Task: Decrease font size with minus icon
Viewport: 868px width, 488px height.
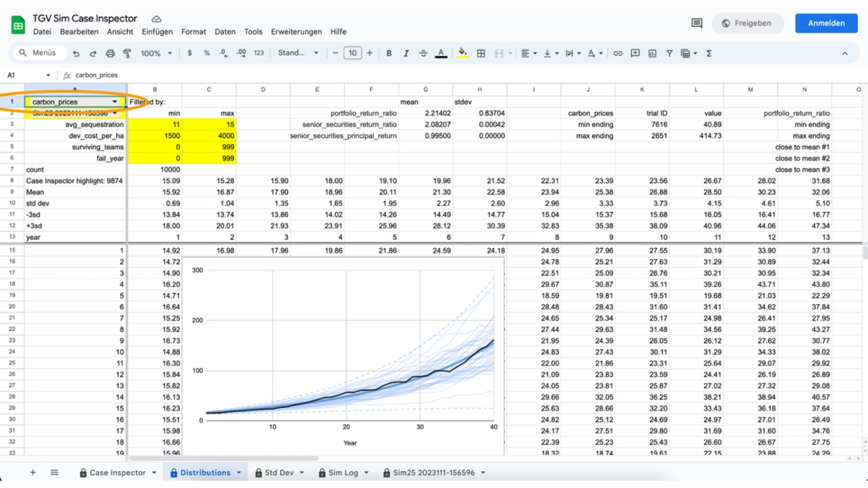Action: click(335, 53)
